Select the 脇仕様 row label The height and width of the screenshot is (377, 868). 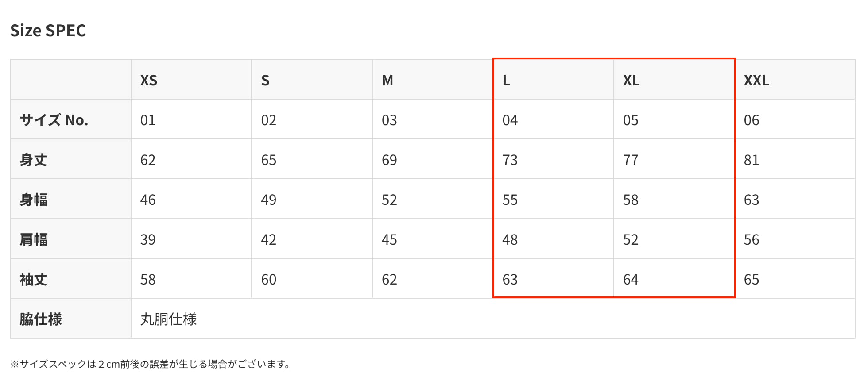[x=41, y=319]
